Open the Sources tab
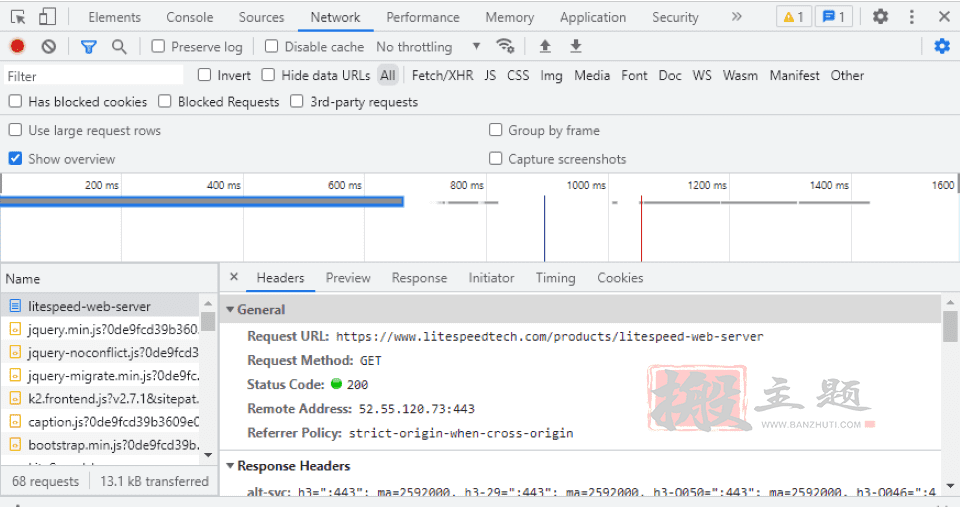960x507 pixels. pos(261,17)
